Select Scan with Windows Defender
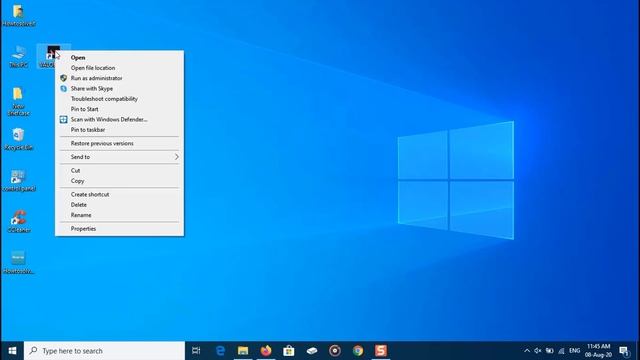This screenshot has width=640, height=360. pos(119,120)
